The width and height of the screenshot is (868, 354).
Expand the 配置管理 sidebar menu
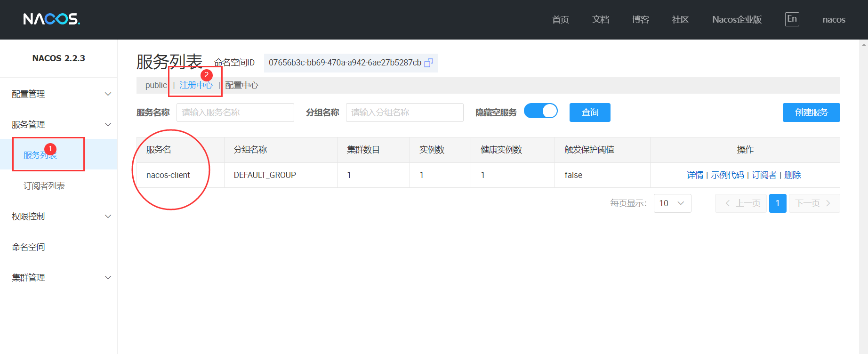58,94
